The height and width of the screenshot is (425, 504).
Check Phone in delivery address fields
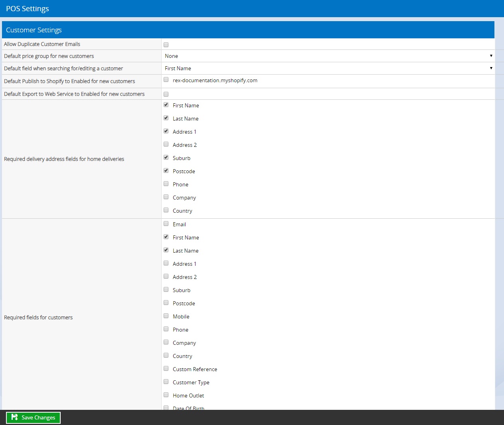(x=166, y=184)
